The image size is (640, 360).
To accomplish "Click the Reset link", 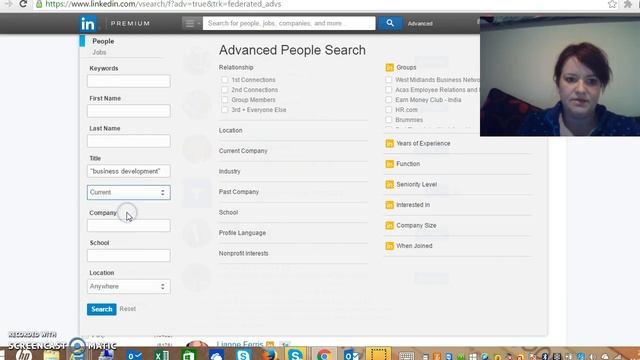I will pyautogui.click(x=128, y=309).
